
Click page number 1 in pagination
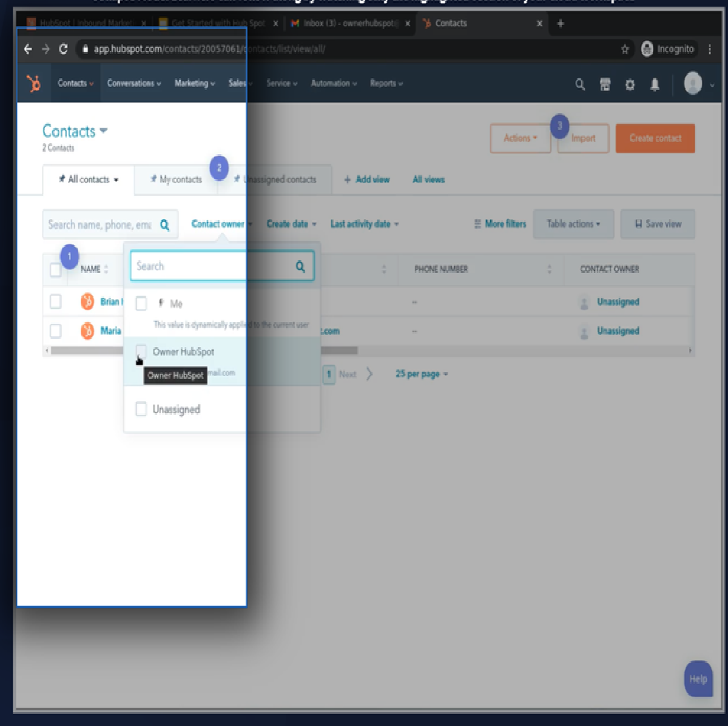coord(329,374)
